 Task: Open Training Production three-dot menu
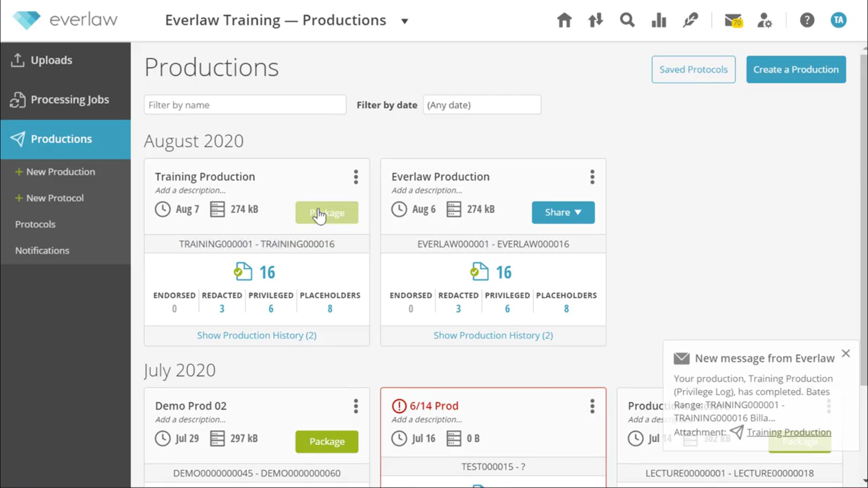coord(356,177)
